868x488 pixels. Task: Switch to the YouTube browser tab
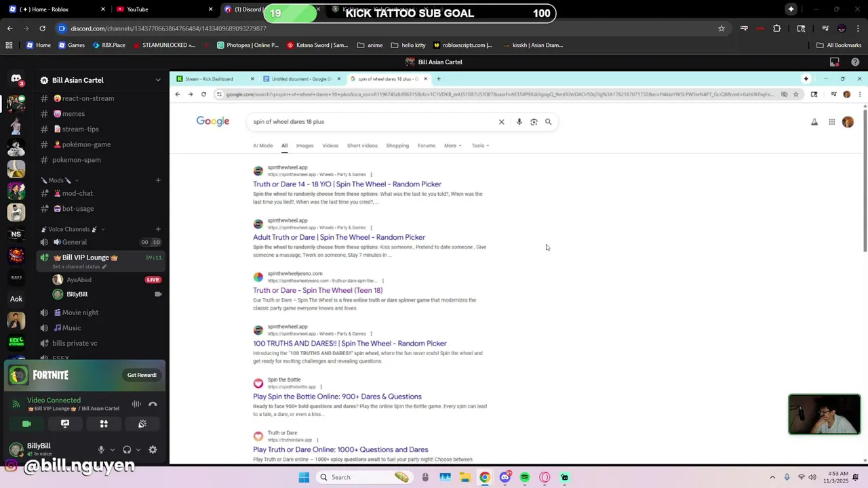coord(164,9)
